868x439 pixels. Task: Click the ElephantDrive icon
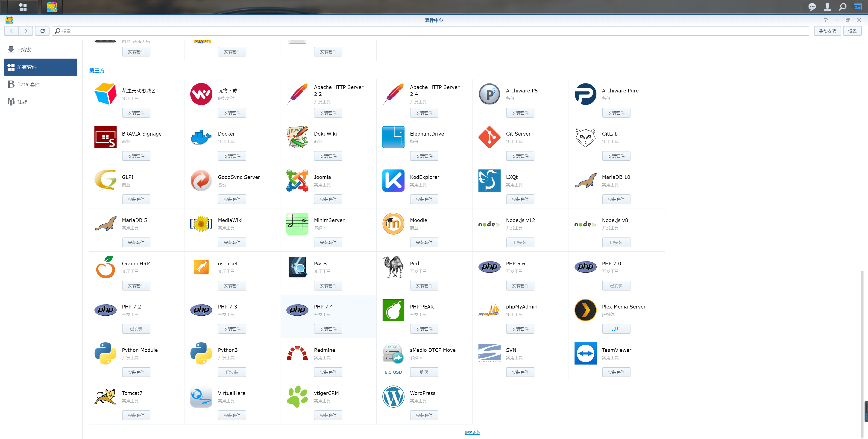click(393, 137)
